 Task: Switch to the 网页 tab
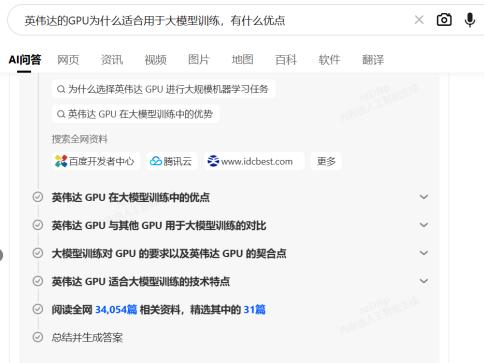[68, 60]
